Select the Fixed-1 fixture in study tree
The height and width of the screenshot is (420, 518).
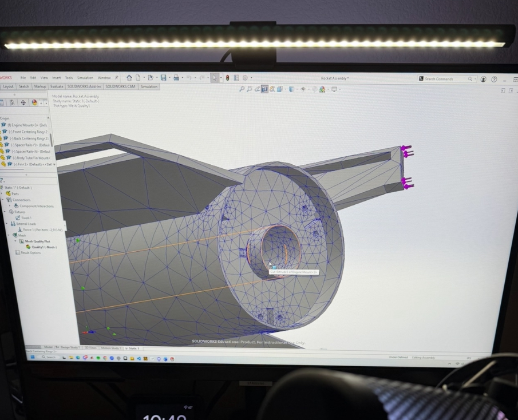[26, 218]
